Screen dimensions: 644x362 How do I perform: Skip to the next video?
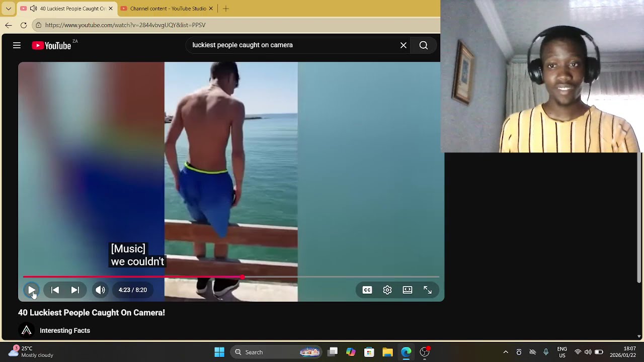click(75, 290)
